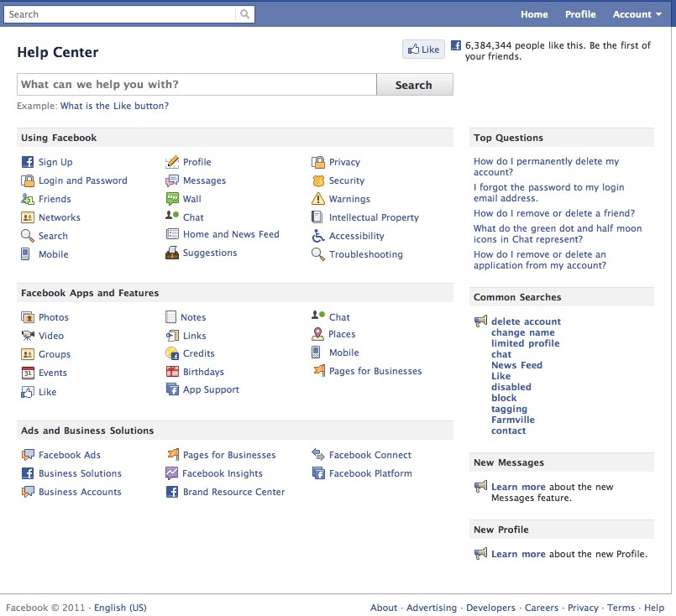Open 'I forgot the password to my login email address.'

point(549,192)
